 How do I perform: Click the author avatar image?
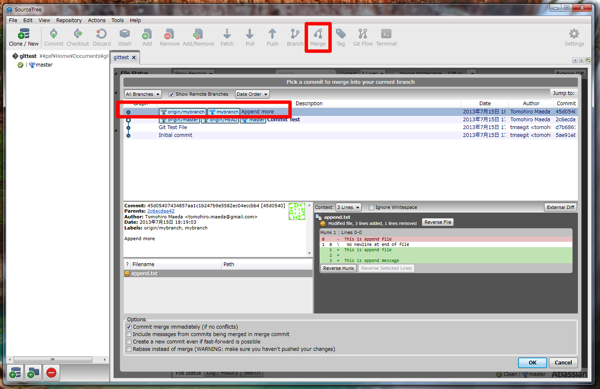coord(297,212)
